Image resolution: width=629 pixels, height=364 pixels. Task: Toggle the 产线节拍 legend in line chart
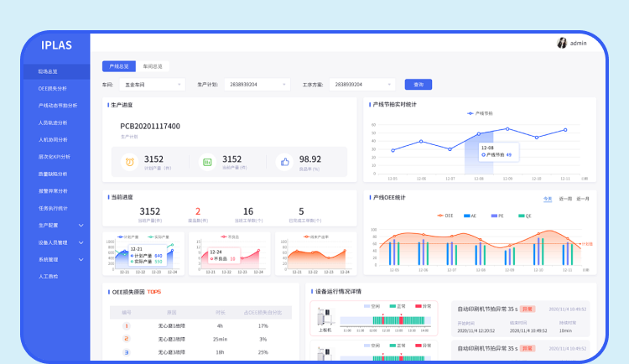point(480,112)
